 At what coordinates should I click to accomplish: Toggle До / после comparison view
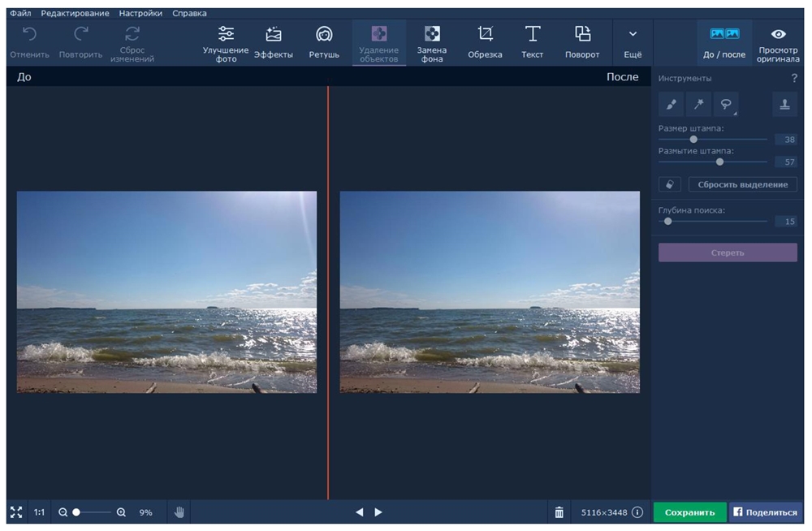tap(724, 42)
